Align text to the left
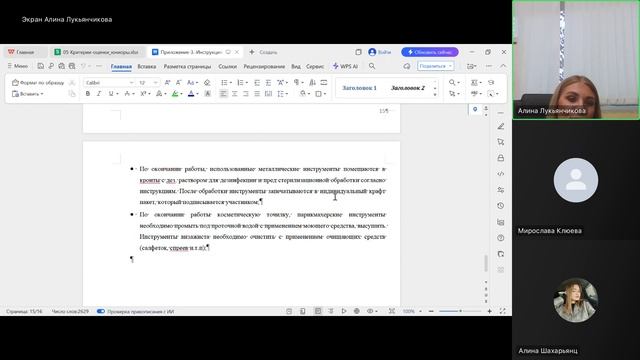This screenshot has width=640, height=360. point(223,94)
